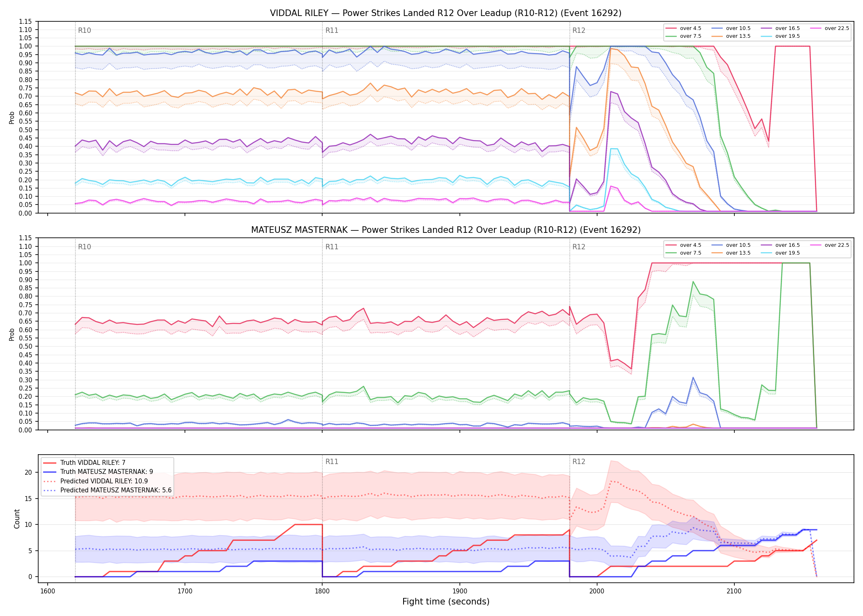Click the 20 tick label on the Count axis
Image resolution: width=863 pixels, height=616 pixels.
pyautogui.click(x=28, y=473)
